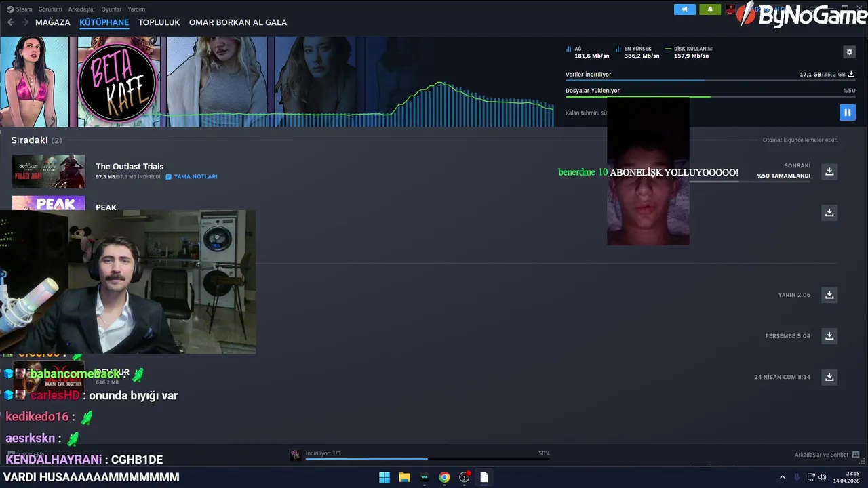Open the Friends and Chat icon
This screenshot has width=868, height=488.
[x=855, y=455]
